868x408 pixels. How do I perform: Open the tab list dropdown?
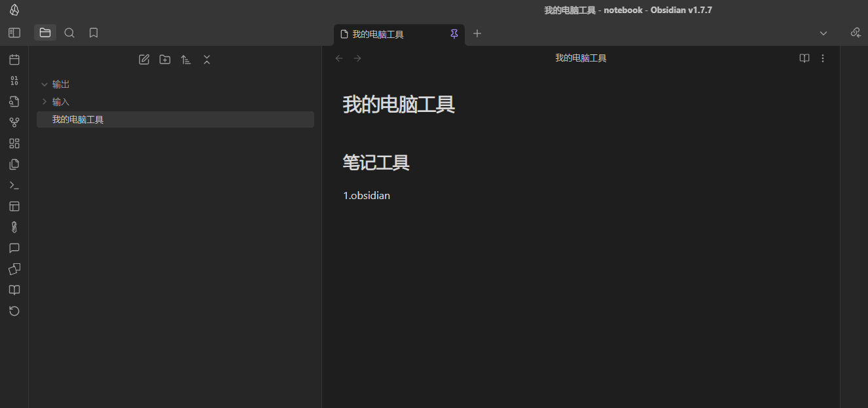click(x=823, y=33)
